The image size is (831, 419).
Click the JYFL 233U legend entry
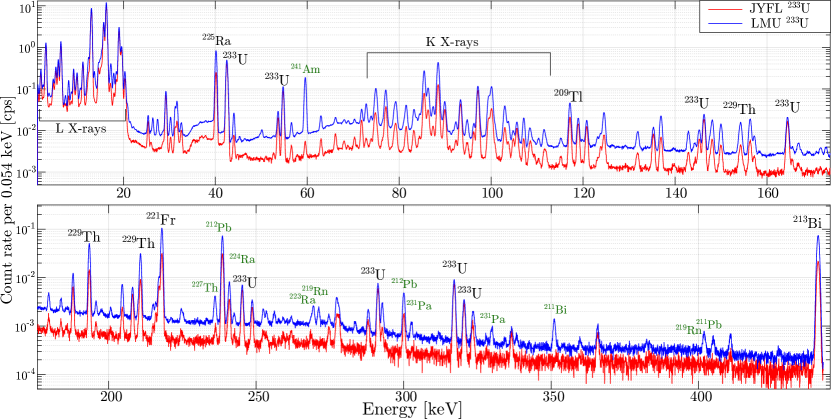click(x=759, y=10)
